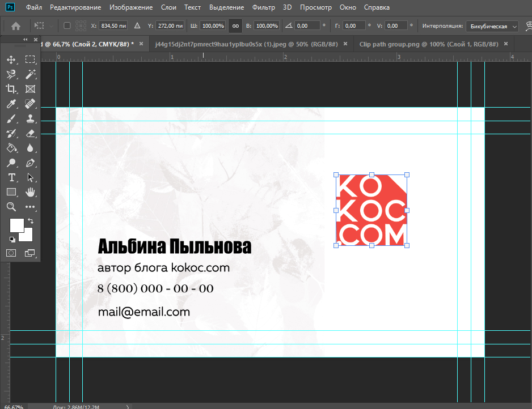The width and height of the screenshot is (532, 409).
Task: Select the Clone Stamp tool
Action: pos(30,118)
